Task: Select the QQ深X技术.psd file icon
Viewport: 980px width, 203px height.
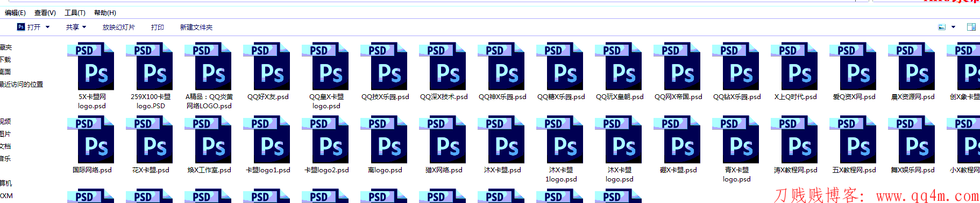Action: tap(443, 66)
